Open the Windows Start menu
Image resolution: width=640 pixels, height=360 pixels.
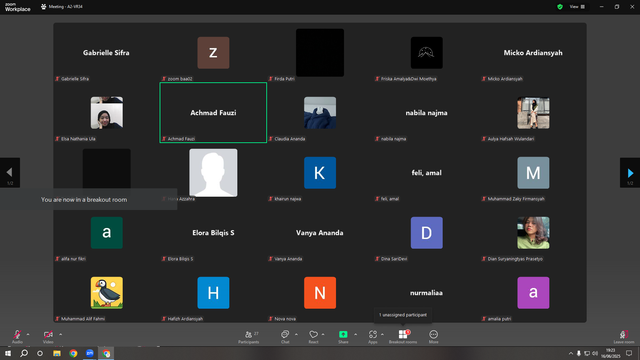[8, 353]
